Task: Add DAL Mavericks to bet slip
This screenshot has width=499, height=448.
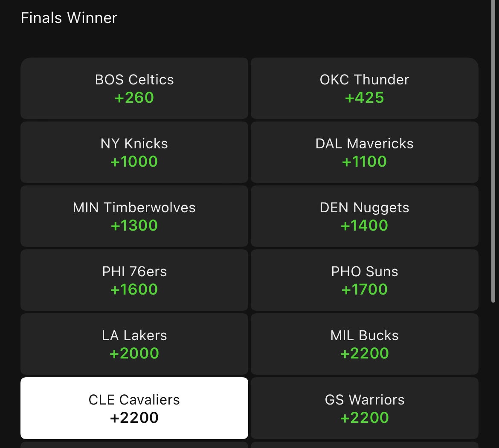Action: click(x=364, y=152)
